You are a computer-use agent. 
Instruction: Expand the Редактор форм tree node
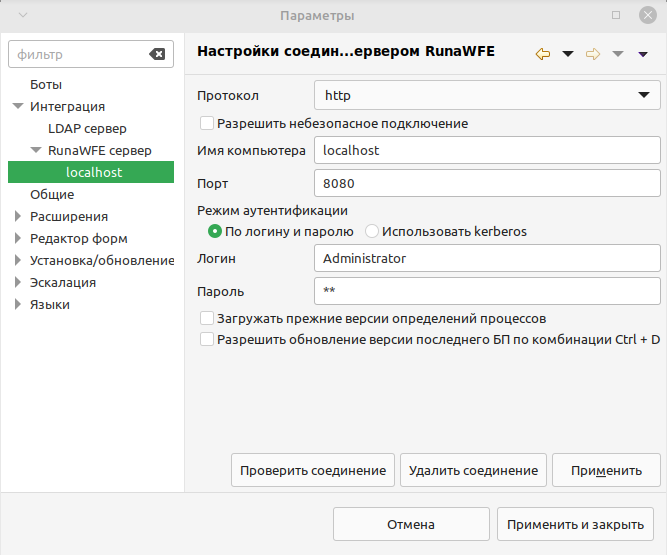pyautogui.click(x=17, y=238)
